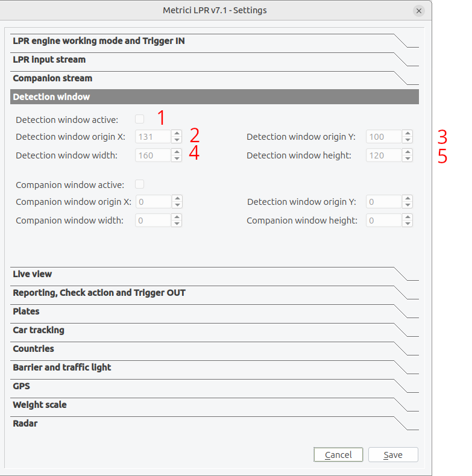Viewport: 472px width, 476px height.
Task: Decrease Detection window origin X value
Action: (x=177, y=140)
